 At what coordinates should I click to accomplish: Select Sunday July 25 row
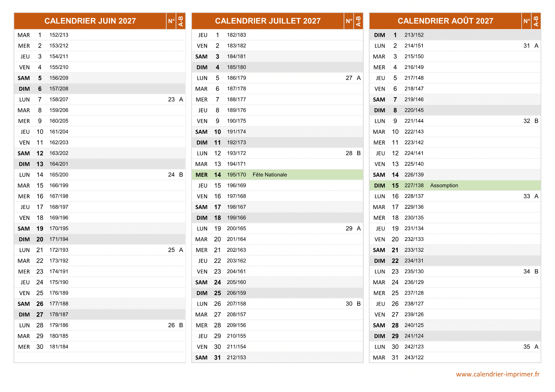[x=277, y=293]
